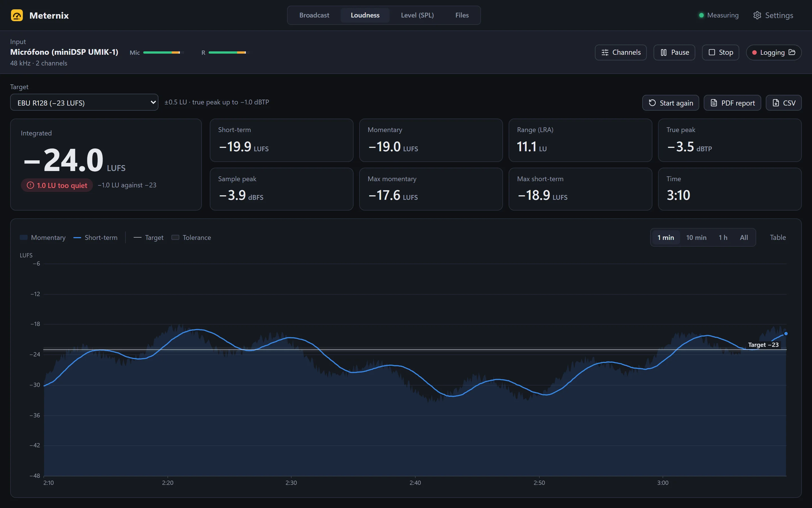Click the Range (LRA) 11.1 LU card
812x508 pixels.
click(x=580, y=140)
